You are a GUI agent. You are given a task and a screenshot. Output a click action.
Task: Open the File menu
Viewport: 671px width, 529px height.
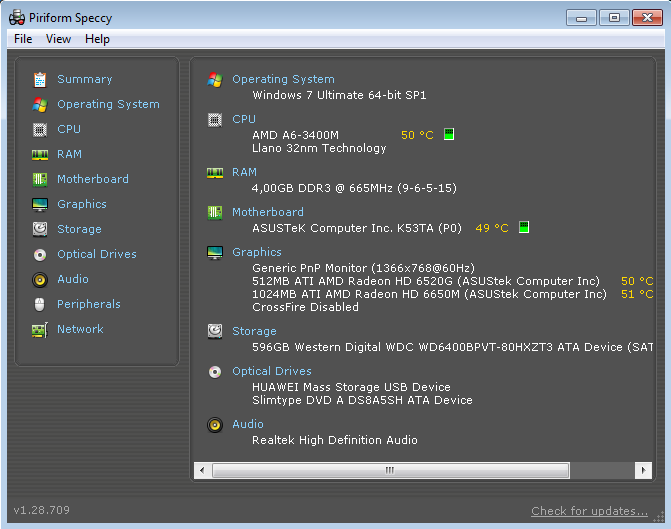23,39
